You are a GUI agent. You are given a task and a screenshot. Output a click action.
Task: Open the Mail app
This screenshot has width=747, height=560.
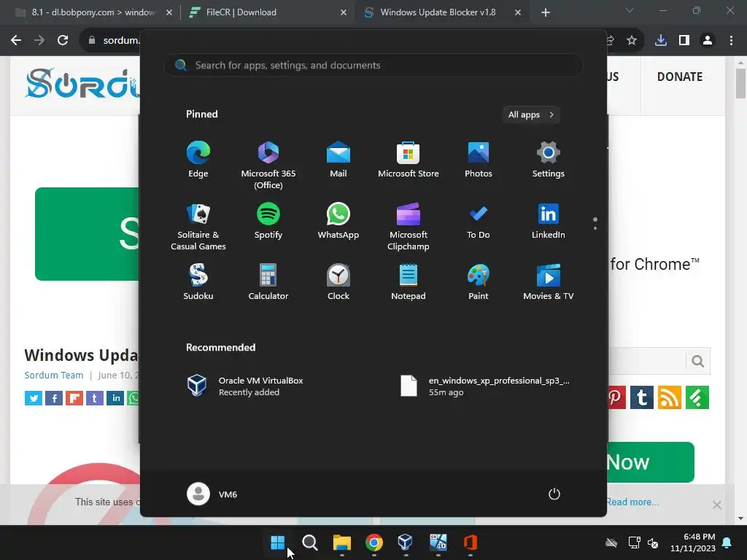click(x=338, y=160)
